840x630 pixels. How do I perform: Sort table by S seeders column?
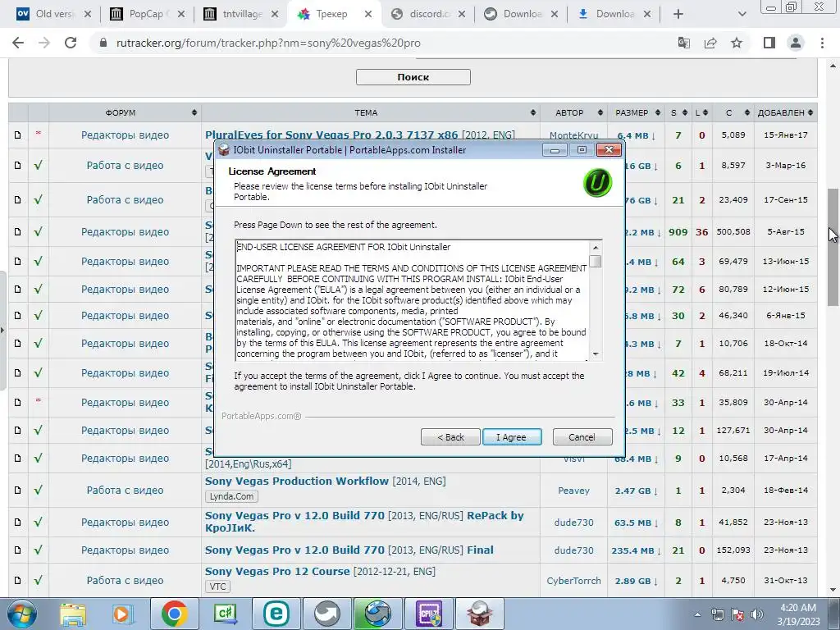coord(678,112)
